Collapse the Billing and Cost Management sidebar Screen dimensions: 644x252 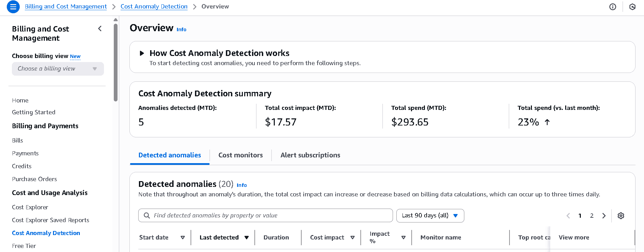click(x=100, y=28)
